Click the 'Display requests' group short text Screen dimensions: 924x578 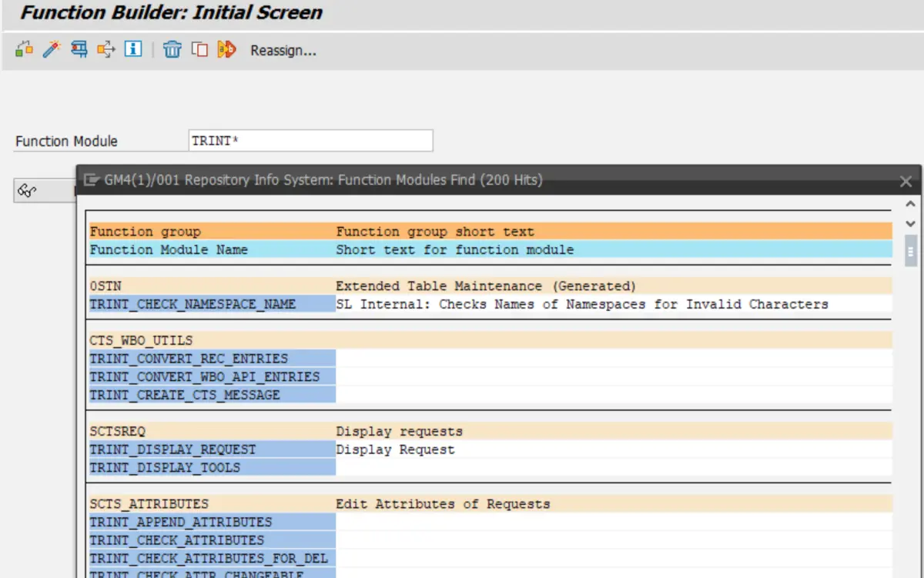399,431
